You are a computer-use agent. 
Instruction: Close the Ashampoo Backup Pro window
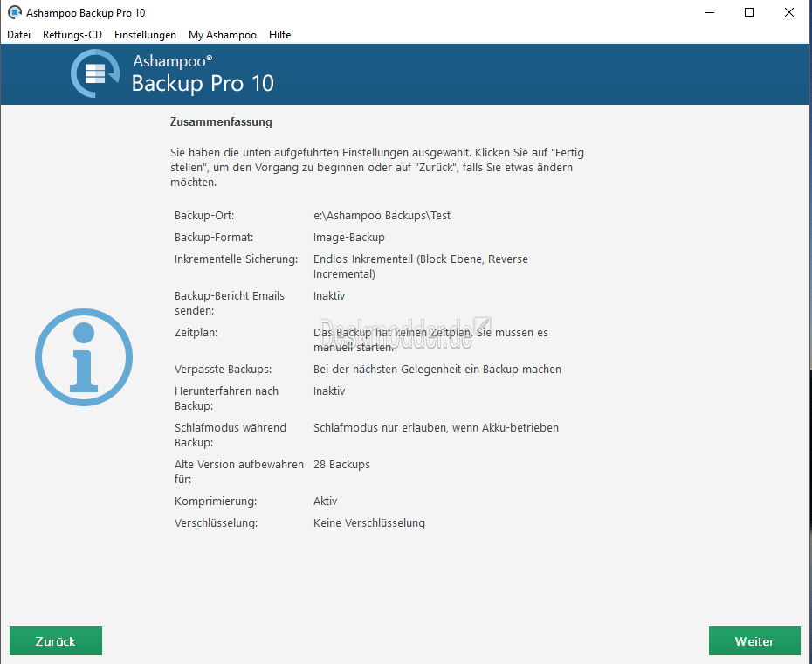tap(788, 12)
